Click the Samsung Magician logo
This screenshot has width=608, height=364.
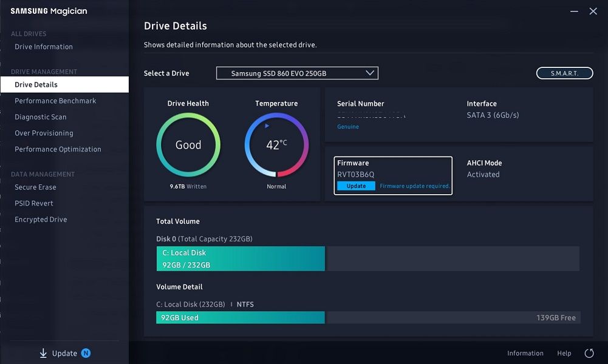tap(49, 12)
